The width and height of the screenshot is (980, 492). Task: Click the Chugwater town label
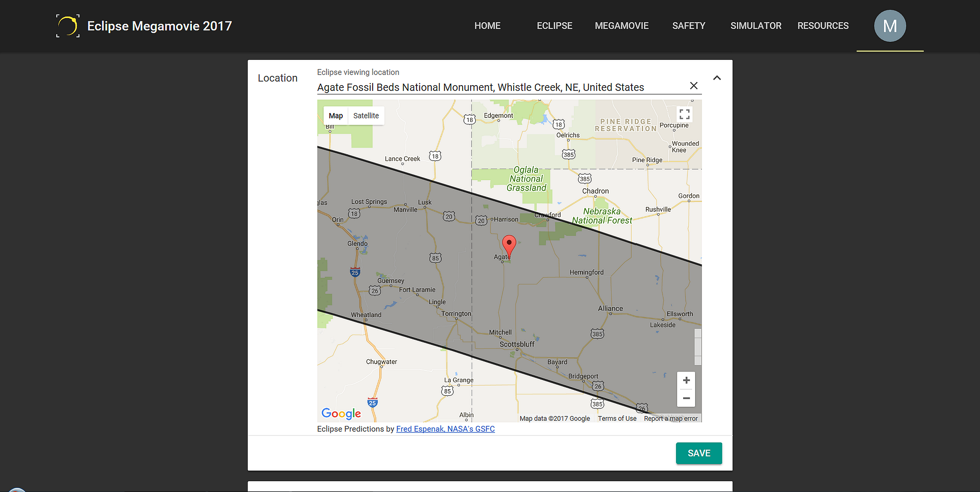[x=381, y=362]
